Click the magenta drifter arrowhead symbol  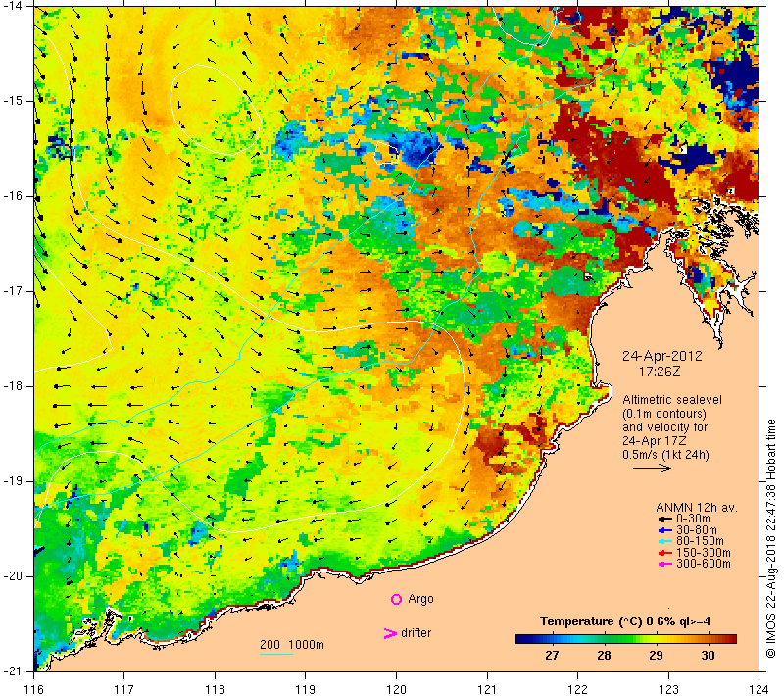coord(390,633)
